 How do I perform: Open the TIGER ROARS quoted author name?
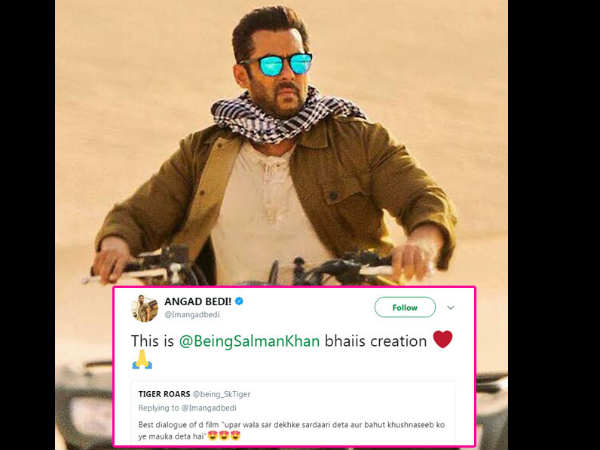pyautogui.click(x=164, y=394)
